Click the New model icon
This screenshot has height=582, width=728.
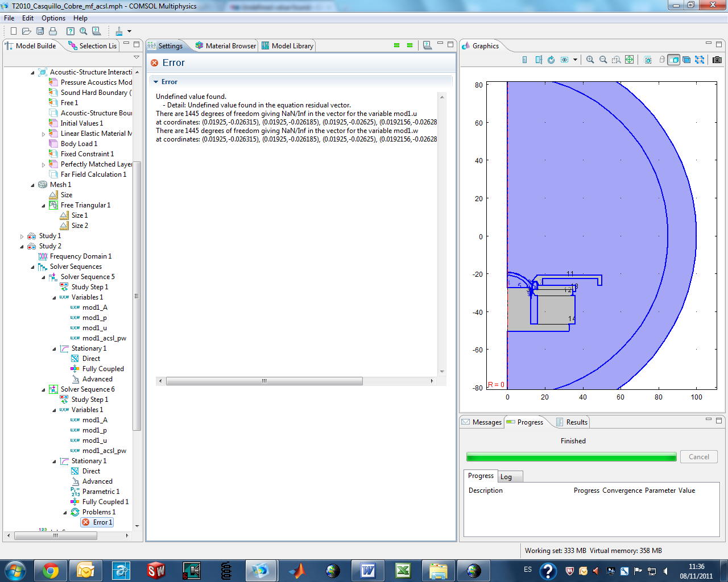[14, 31]
